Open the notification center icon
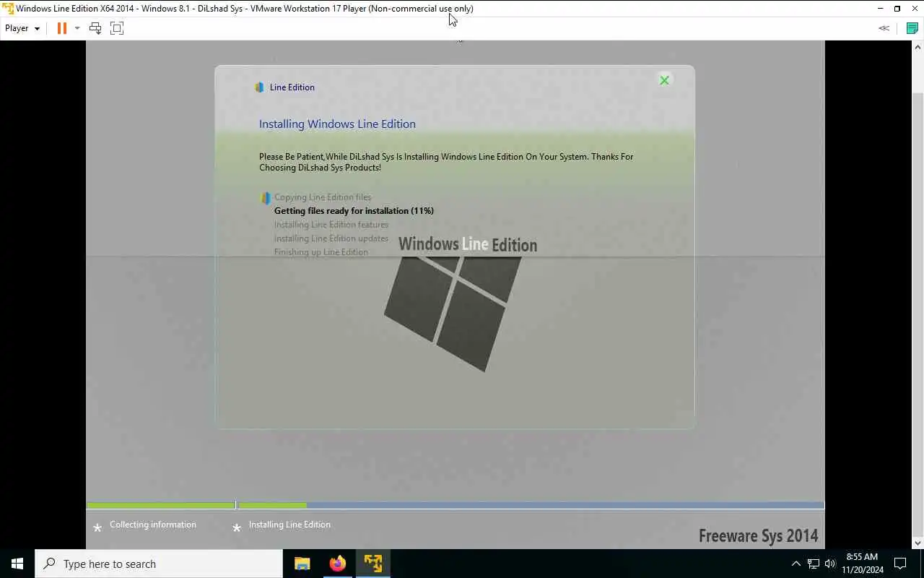Viewport: 924px width, 578px height. 900,564
